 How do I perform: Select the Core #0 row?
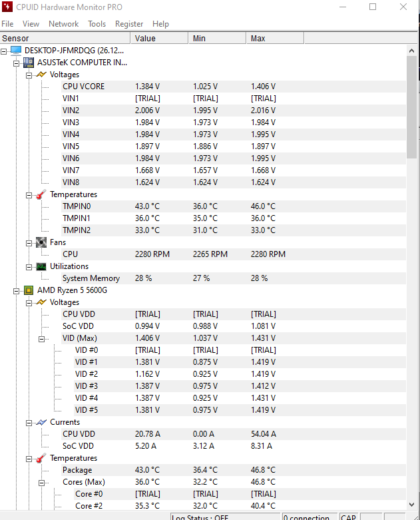tap(240, 494)
